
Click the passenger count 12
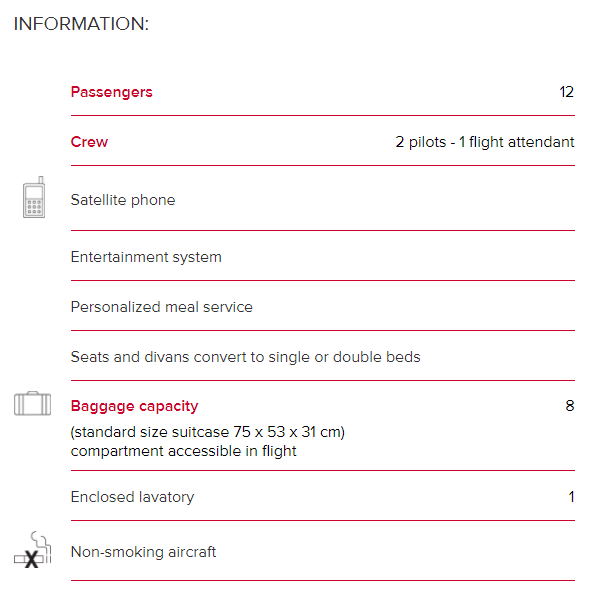567,92
